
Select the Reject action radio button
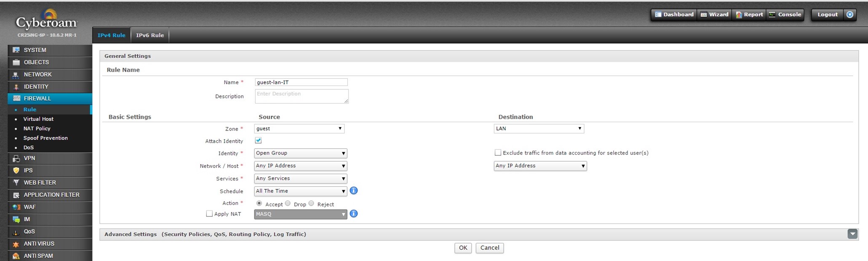pyautogui.click(x=311, y=203)
